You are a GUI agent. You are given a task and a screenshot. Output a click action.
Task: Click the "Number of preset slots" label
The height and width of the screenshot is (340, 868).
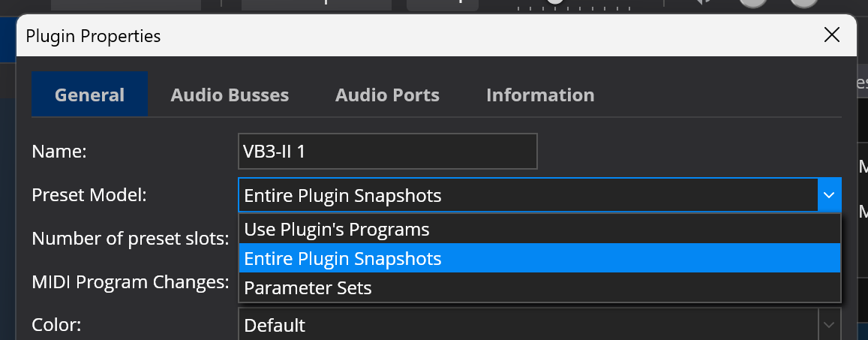(x=130, y=239)
